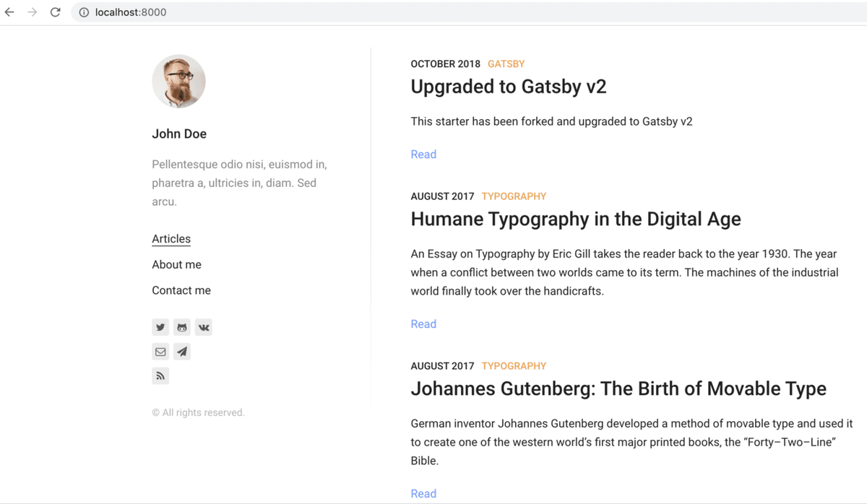Open the Johannes Gutenberg article title
The image size is (867, 504).
click(x=618, y=388)
